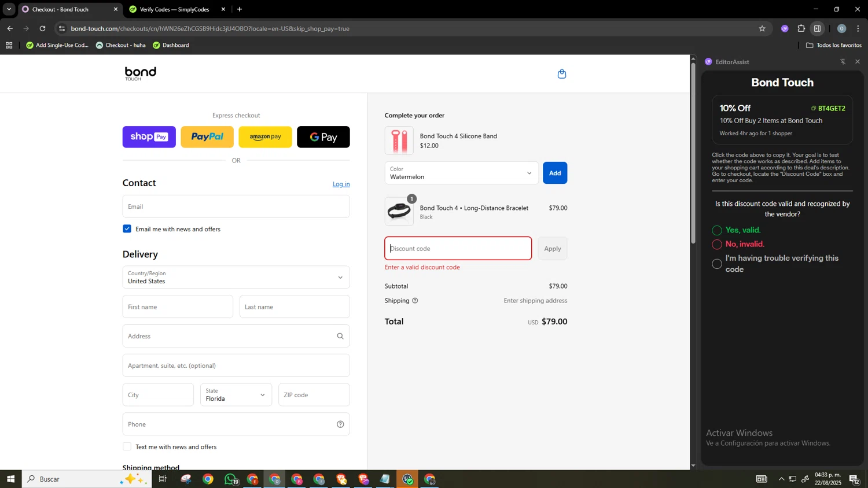The width and height of the screenshot is (868, 488).
Task: Open the browser Extensions puzzle icon
Action: click(801, 28)
